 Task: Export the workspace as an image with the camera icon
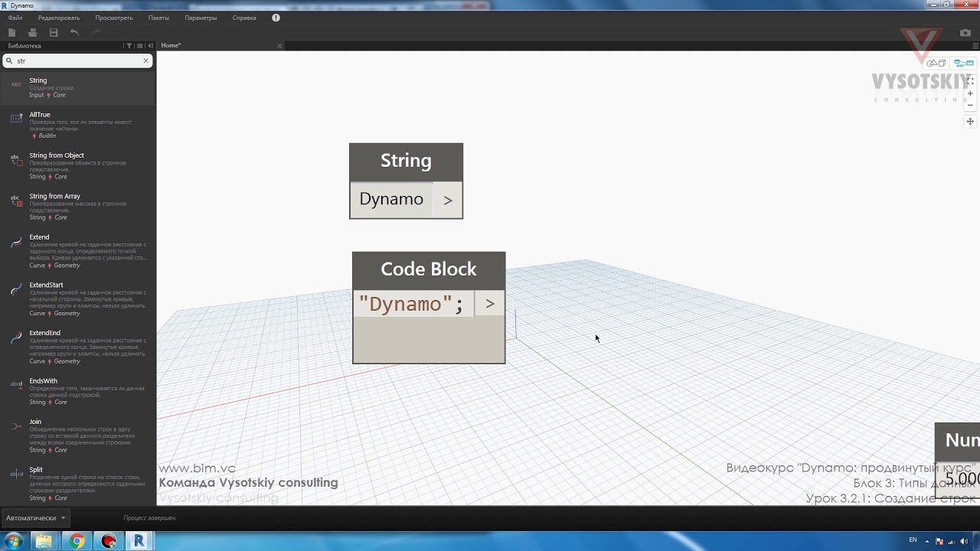click(965, 33)
